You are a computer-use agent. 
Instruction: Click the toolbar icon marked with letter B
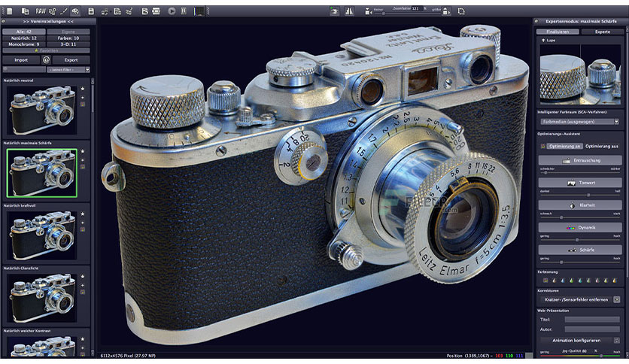(x=144, y=11)
